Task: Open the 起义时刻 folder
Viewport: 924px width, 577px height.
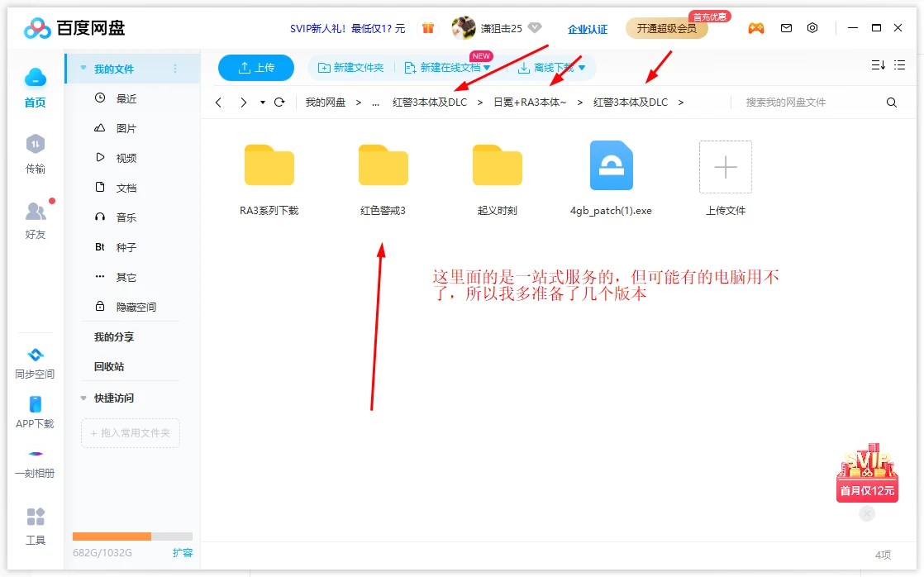Action: tap(498, 179)
